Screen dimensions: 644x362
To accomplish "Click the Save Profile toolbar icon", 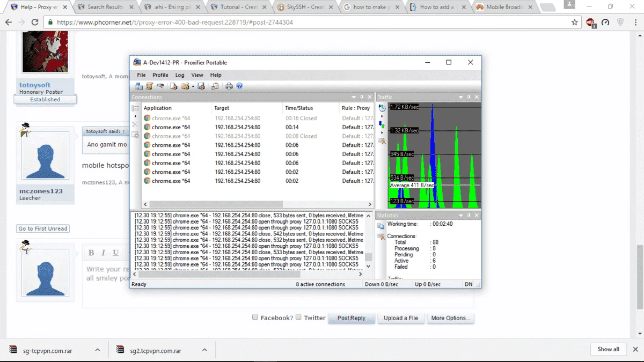I will [x=201, y=86].
